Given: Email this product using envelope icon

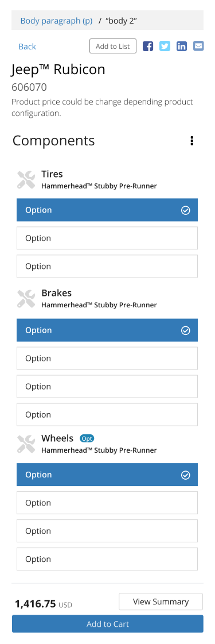Looking at the screenshot, I should 198,46.
